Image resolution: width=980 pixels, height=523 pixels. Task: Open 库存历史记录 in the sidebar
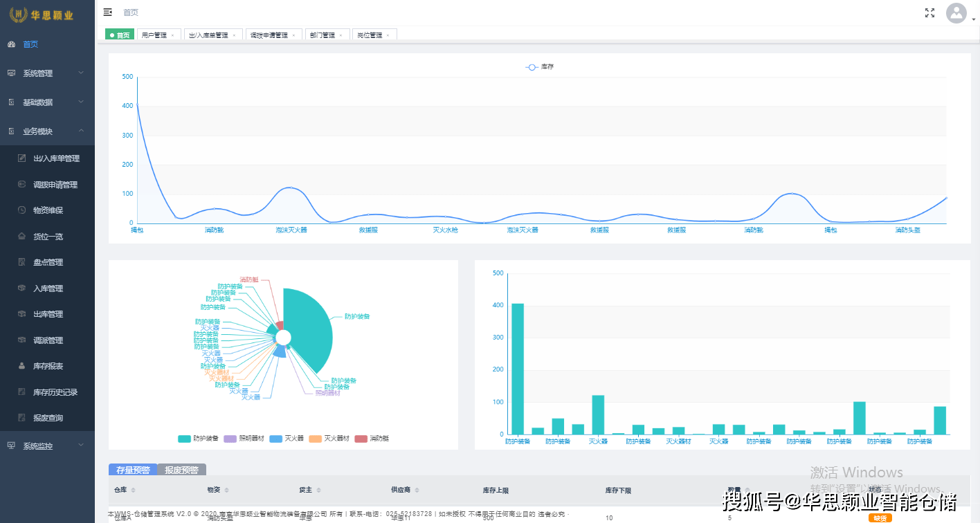pos(47,392)
